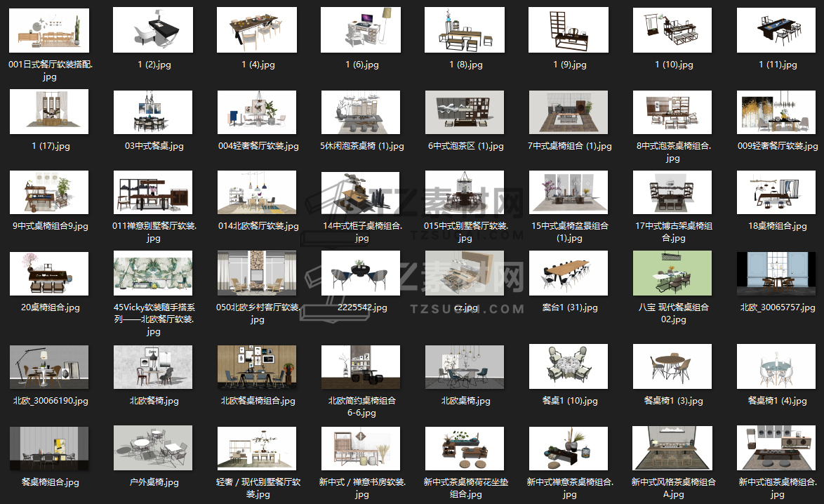Select the 20桌椅组合.jpg thumbnail
The width and height of the screenshot is (824, 504).
tap(49, 273)
